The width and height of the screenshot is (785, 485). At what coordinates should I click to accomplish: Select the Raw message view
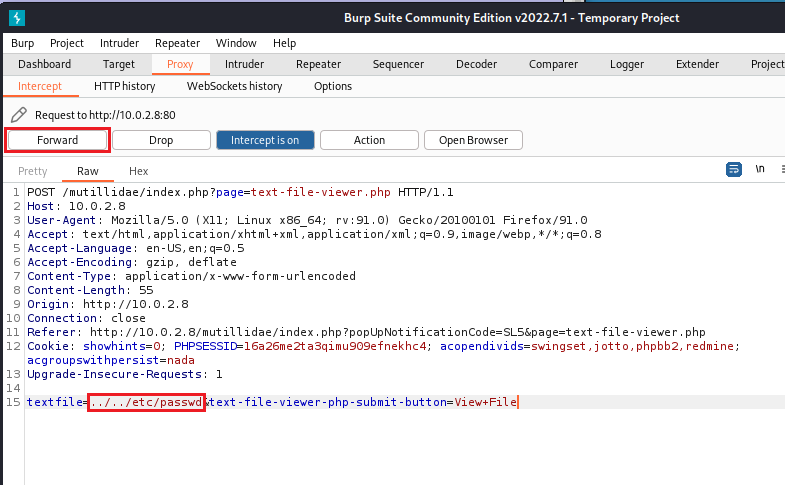click(88, 171)
